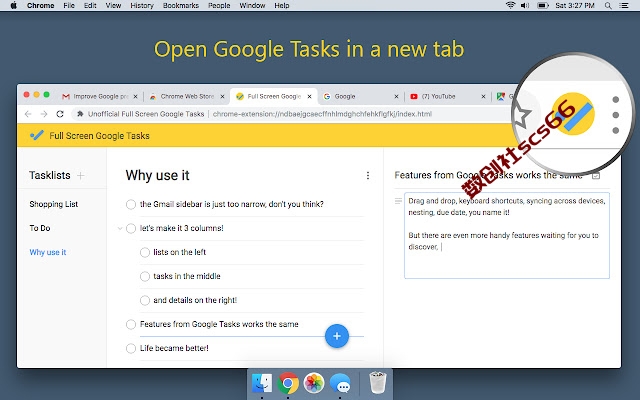640x400 pixels.
Task: Click the notes lines icon beside details box
Action: 398,201
